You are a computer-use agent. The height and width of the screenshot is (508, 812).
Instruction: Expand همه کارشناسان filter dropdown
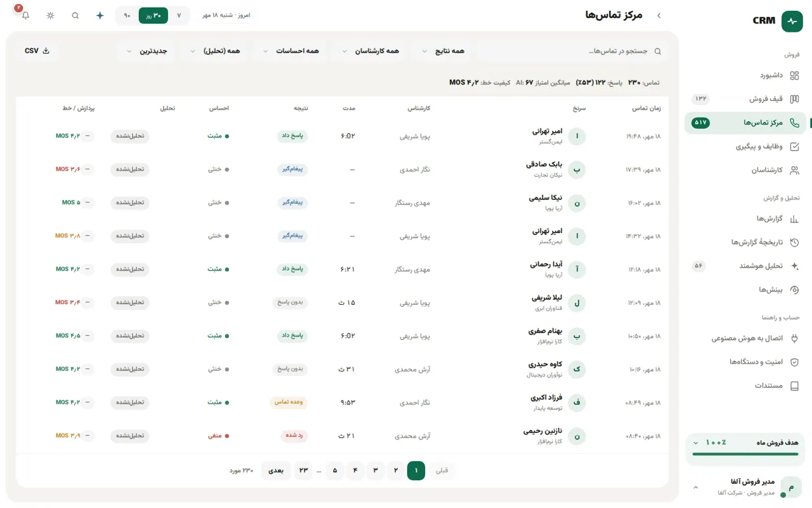pos(371,51)
